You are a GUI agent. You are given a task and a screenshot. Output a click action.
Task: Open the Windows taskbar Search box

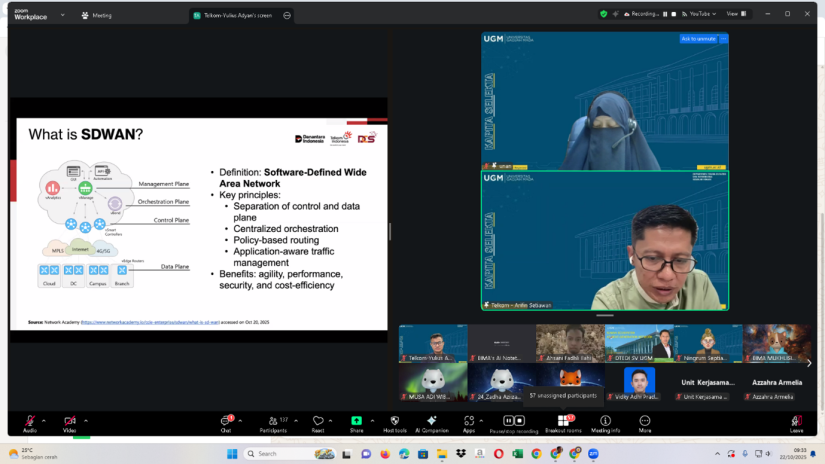pyautogui.click(x=285, y=453)
